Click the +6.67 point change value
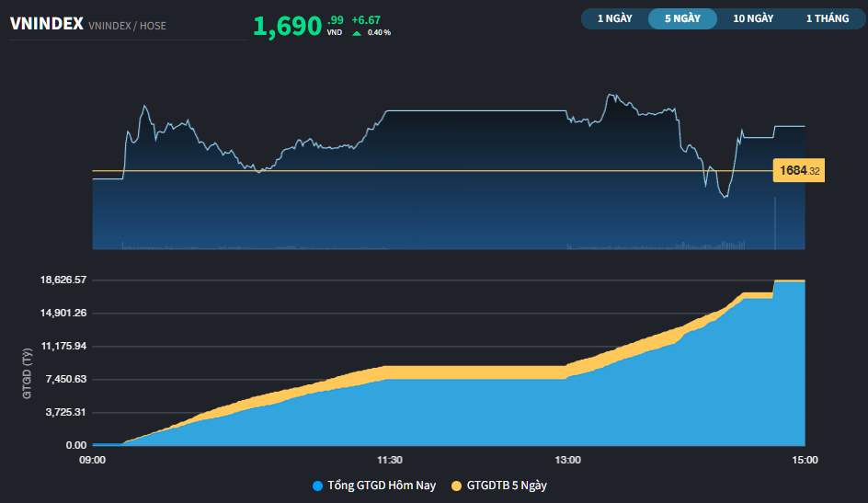 pyautogui.click(x=366, y=19)
